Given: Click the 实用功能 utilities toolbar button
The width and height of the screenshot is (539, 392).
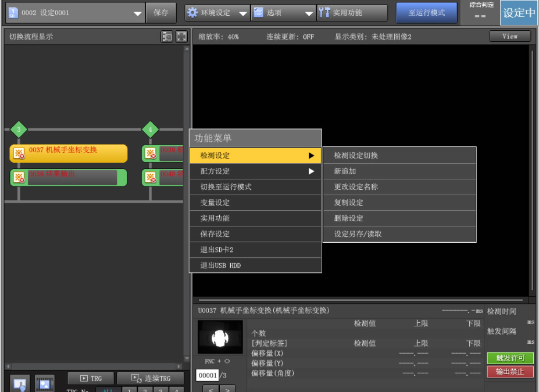Looking at the screenshot, I should pos(352,13).
